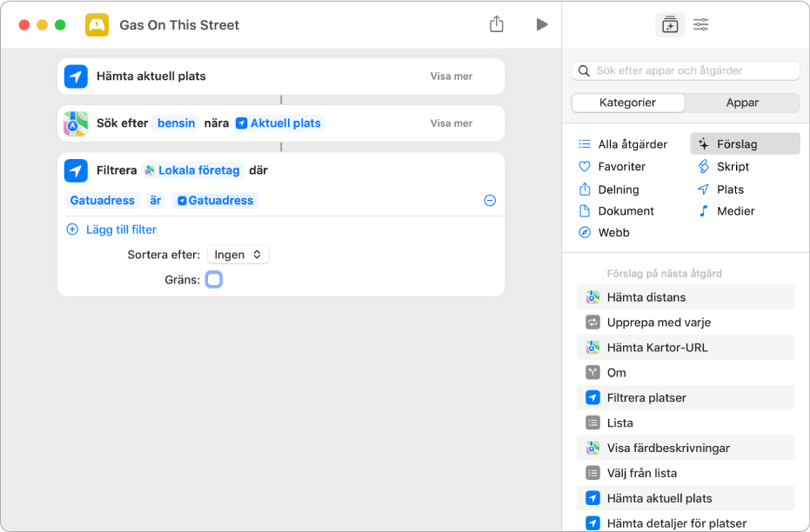Viewport: 810px width, 532px height.
Task: Click the plus icon beside Lägg till filter
Action: pyautogui.click(x=72, y=229)
